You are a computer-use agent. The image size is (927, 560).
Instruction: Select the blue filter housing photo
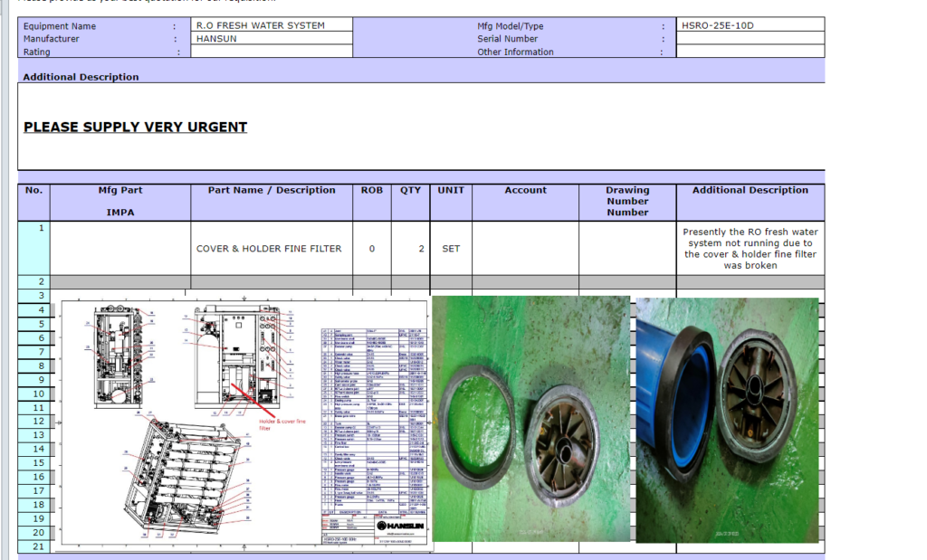click(727, 420)
